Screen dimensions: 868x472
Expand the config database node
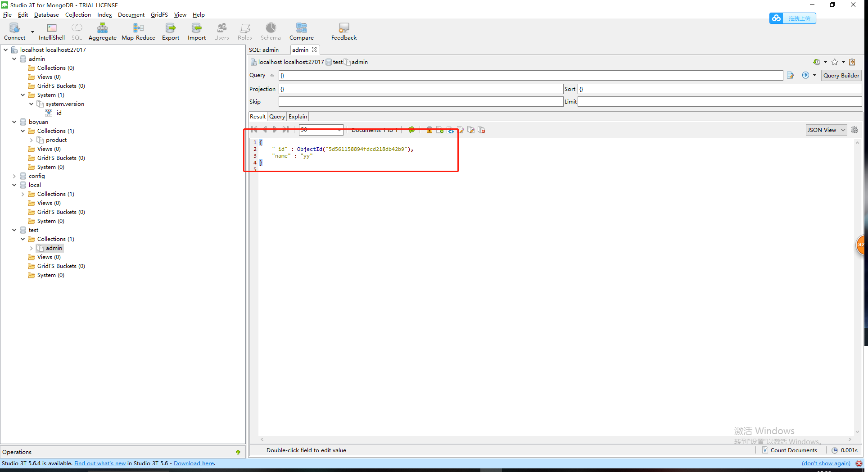[14, 176]
